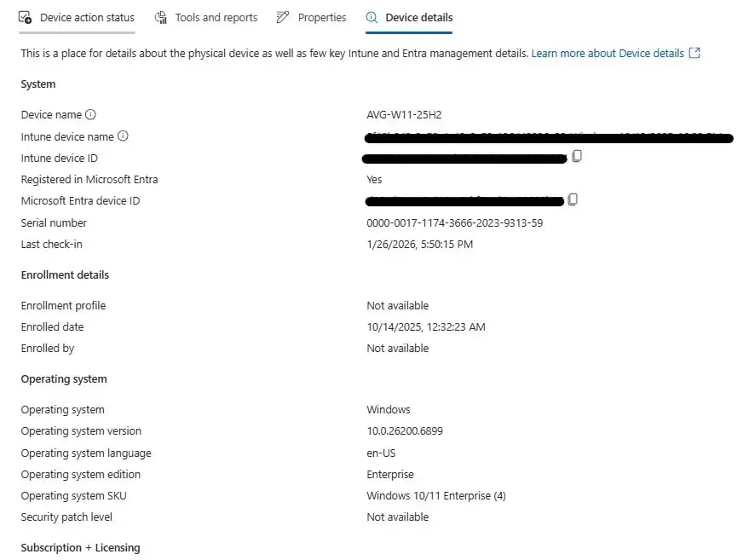Switch to Tools and reports tab
Screen dimensions: 749x560
pyautogui.click(x=206, y=18)
